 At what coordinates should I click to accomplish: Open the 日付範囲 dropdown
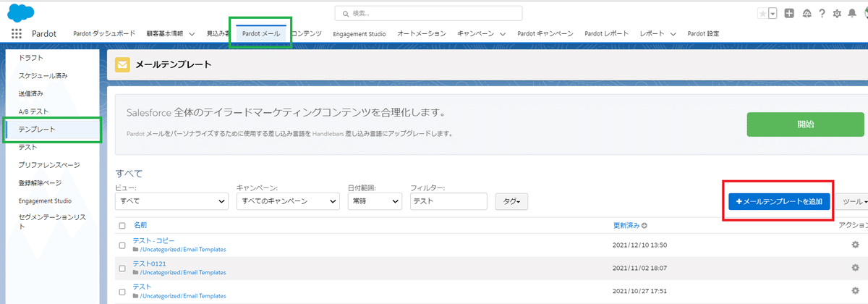[375, 201]
